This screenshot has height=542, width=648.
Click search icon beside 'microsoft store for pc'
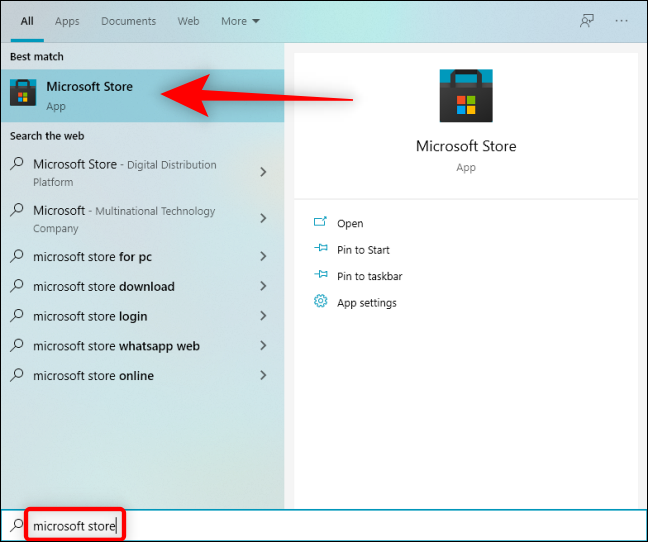coord(17,256)
